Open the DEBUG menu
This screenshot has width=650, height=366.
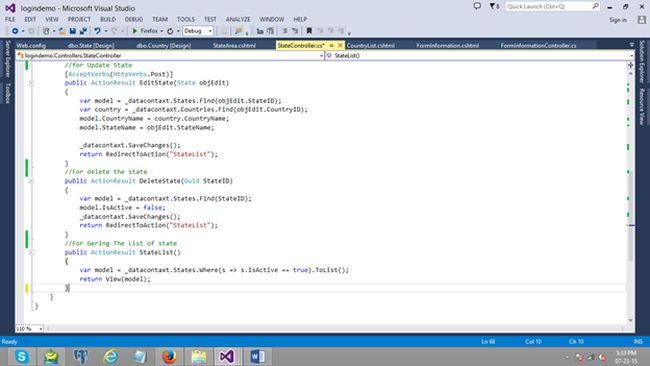click(134, 19)
